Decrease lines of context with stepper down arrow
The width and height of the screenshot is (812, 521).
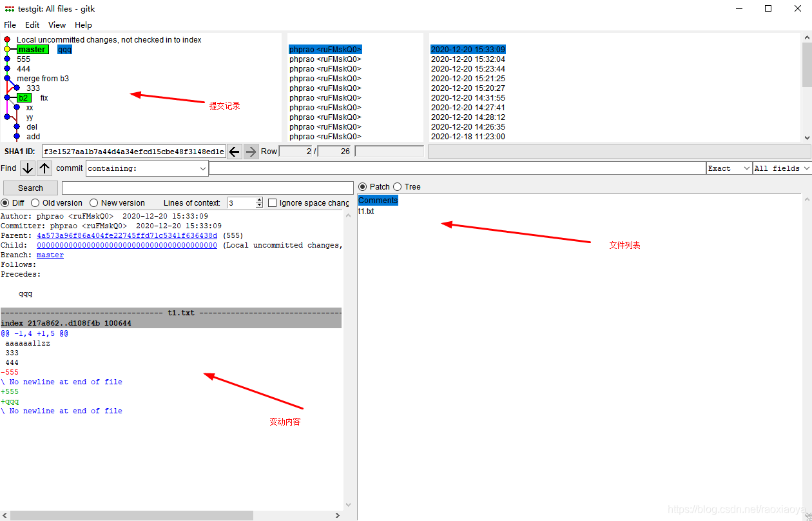pyautogui.click(x=259, y=205)
